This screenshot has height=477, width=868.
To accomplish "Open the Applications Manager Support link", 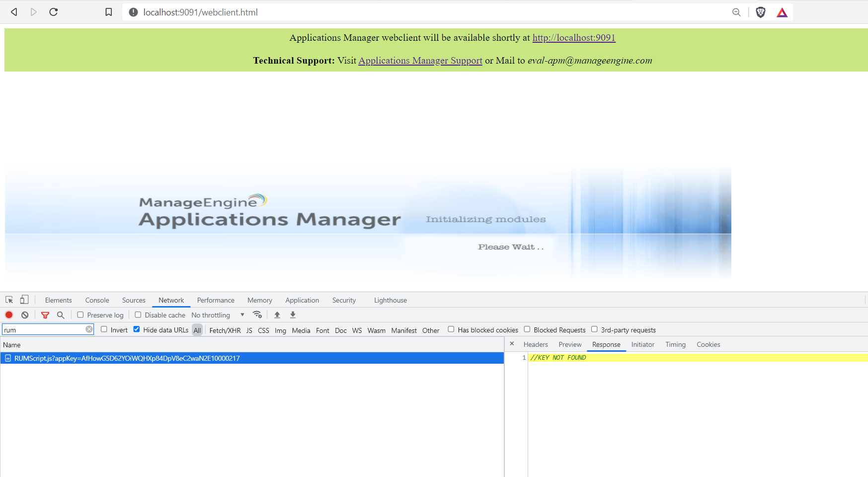I will click(x=420, y=61).
